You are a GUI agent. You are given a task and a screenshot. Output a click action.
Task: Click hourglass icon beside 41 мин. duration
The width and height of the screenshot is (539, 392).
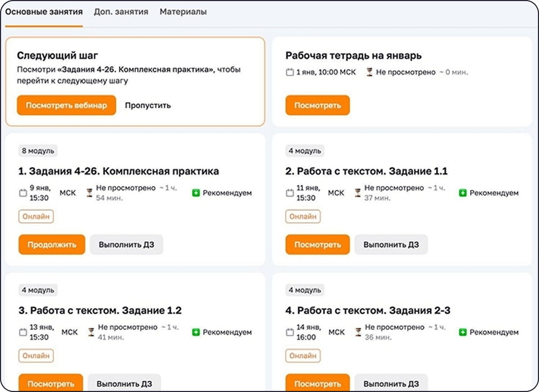point(91,332)
